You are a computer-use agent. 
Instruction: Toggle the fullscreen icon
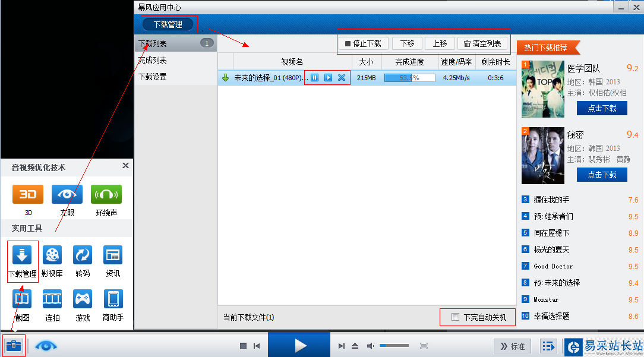point(424,346)
